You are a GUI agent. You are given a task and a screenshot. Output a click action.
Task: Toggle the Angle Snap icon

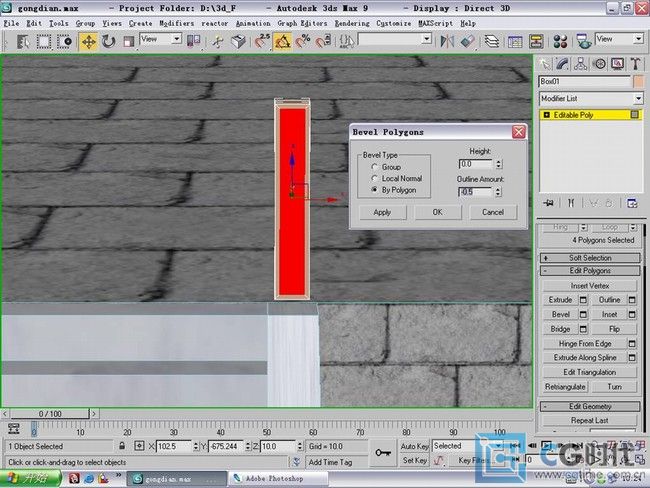(282, 41)
